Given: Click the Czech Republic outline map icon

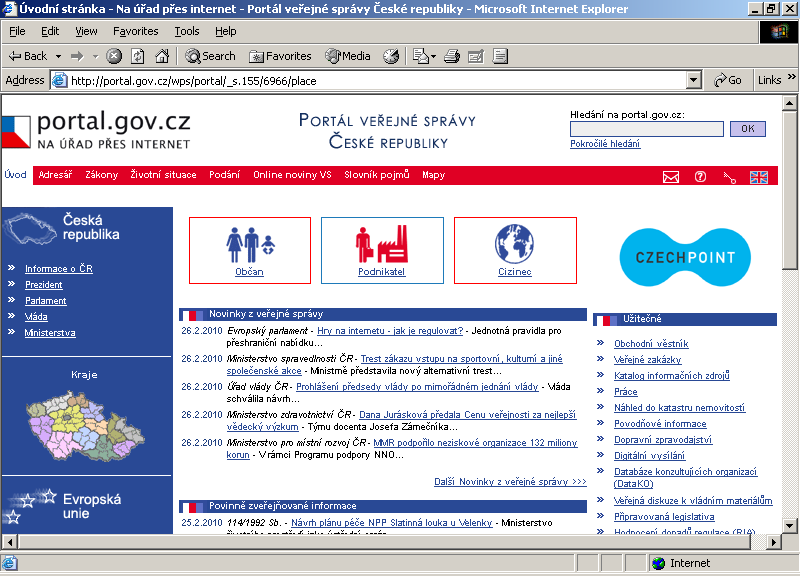Looking at the screenshot, I should pos(30,229).
